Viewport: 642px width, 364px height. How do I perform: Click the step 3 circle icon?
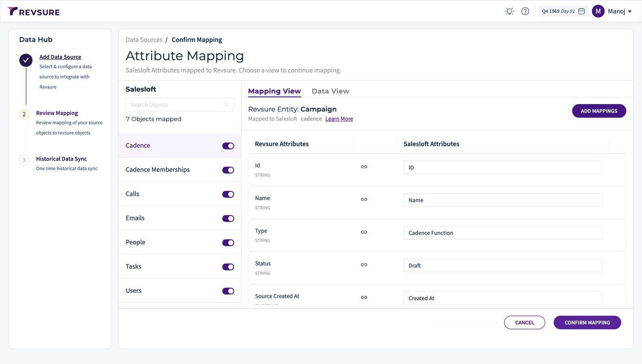point(24,160)
